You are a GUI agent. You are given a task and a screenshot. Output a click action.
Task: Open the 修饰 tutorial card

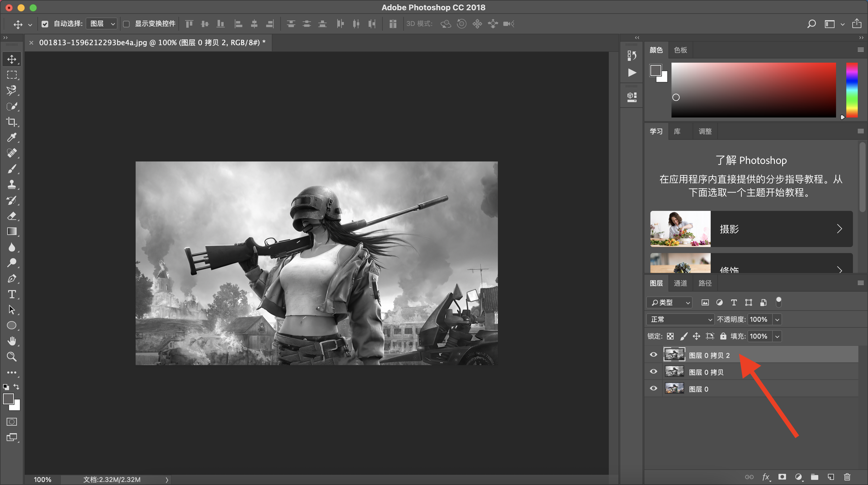coord(751,263)
